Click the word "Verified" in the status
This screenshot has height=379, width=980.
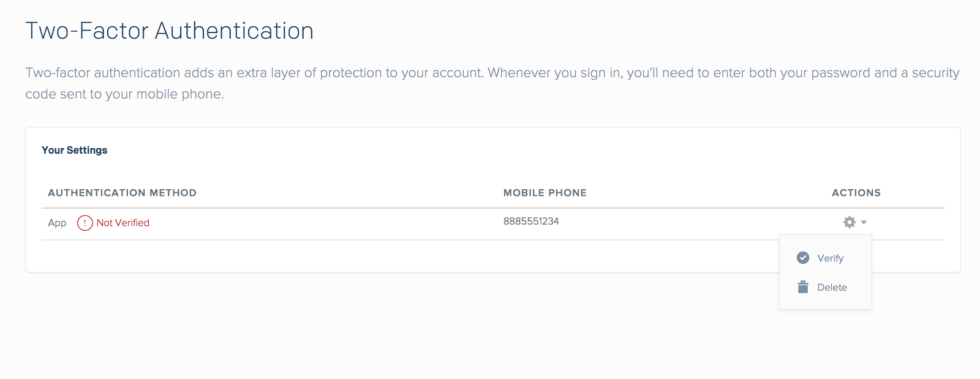tap(132, 223)
